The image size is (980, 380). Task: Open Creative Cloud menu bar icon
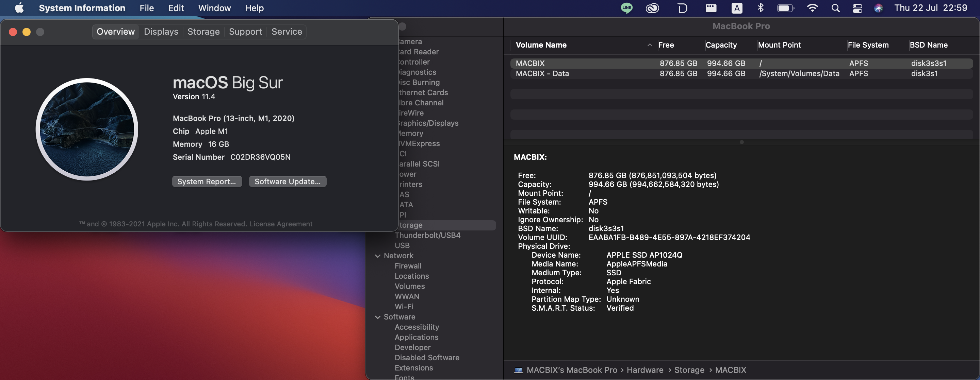652,8
